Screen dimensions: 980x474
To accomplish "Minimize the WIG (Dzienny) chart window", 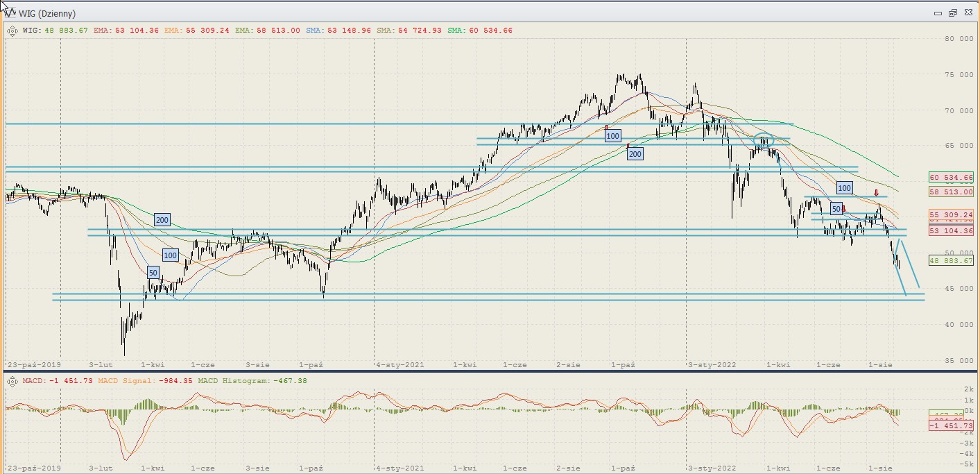I will point(938,13).
